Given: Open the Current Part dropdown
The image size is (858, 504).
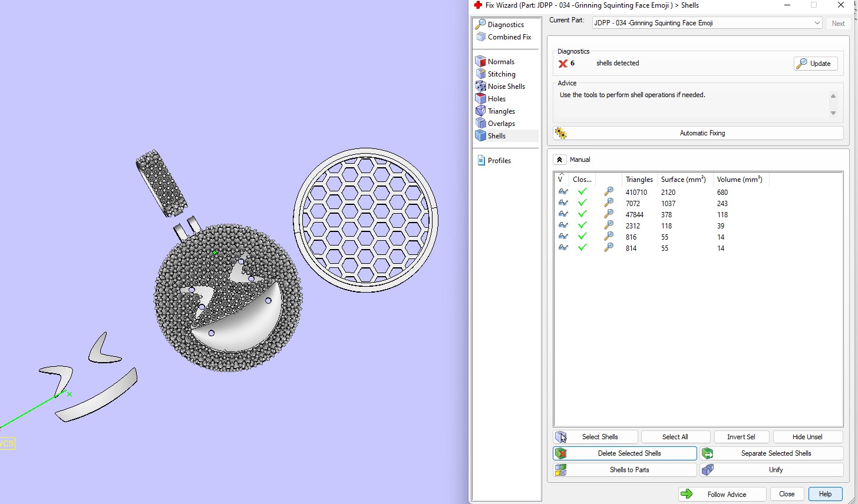Looking at the screenshot, I should pos(707,23).
